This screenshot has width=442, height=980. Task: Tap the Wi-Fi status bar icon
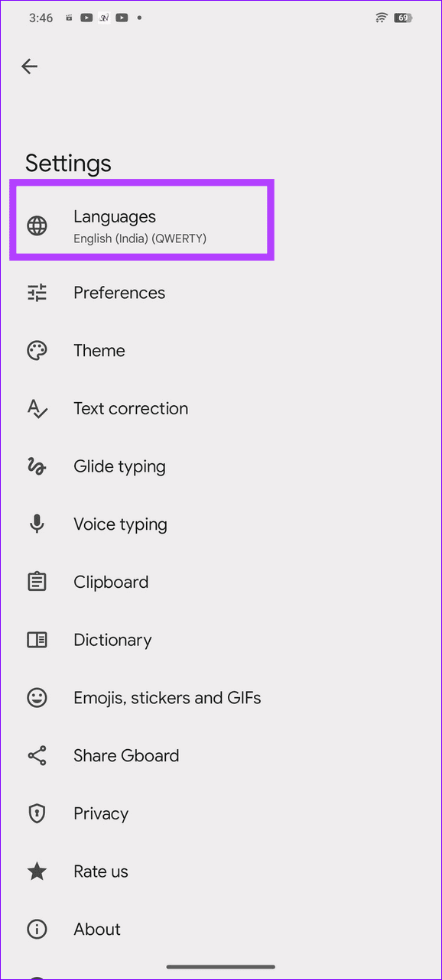(381, 17)
